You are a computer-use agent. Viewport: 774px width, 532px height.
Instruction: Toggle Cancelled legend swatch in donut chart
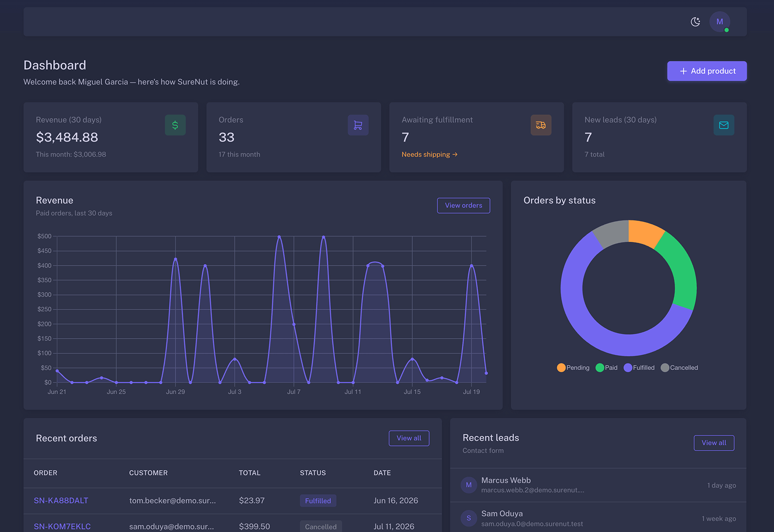pos(665,368)
